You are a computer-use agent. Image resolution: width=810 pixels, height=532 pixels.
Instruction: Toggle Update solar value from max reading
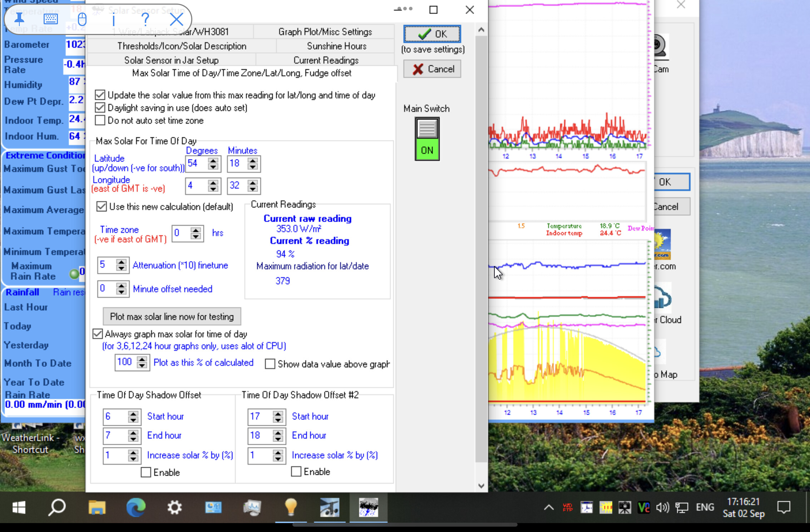coord(100,95)
